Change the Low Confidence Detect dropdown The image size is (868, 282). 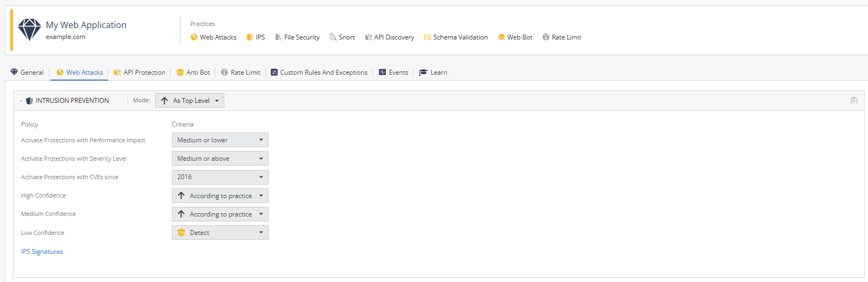coord(220,233)
